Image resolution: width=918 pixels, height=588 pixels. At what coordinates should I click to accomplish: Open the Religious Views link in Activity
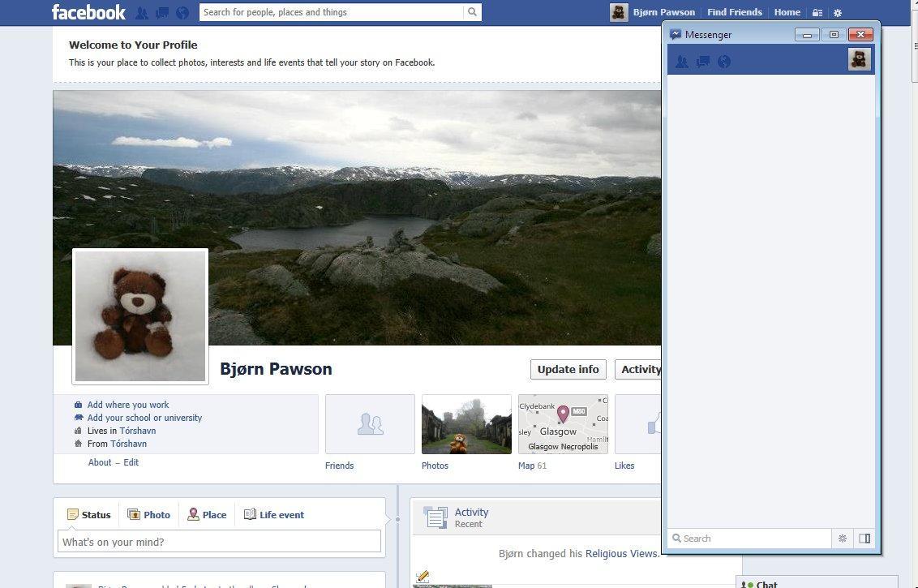pyautogui.click(x=620, y=553)
